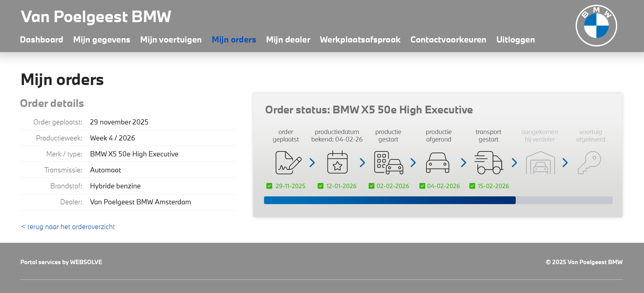Click the BMW roundel logo
This screenshot has width=644, height=293.
click(596, 26)
